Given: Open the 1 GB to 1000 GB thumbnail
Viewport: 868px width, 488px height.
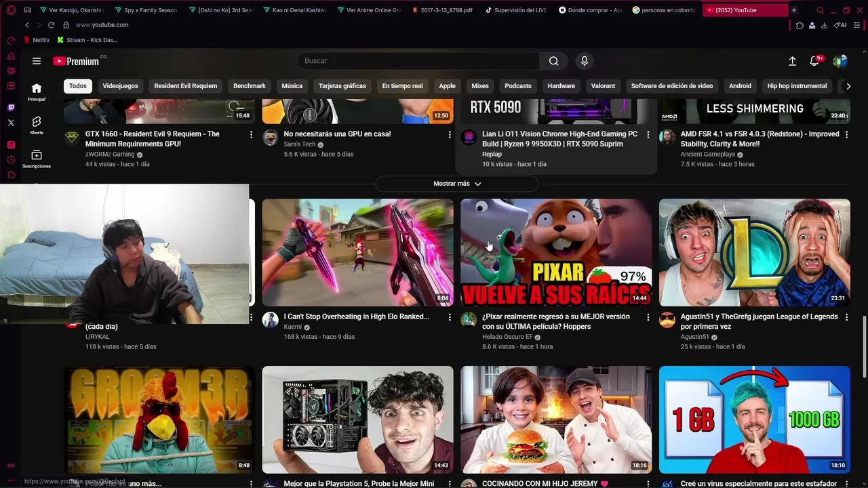Looking at the screenshot, I should [755, 420].
